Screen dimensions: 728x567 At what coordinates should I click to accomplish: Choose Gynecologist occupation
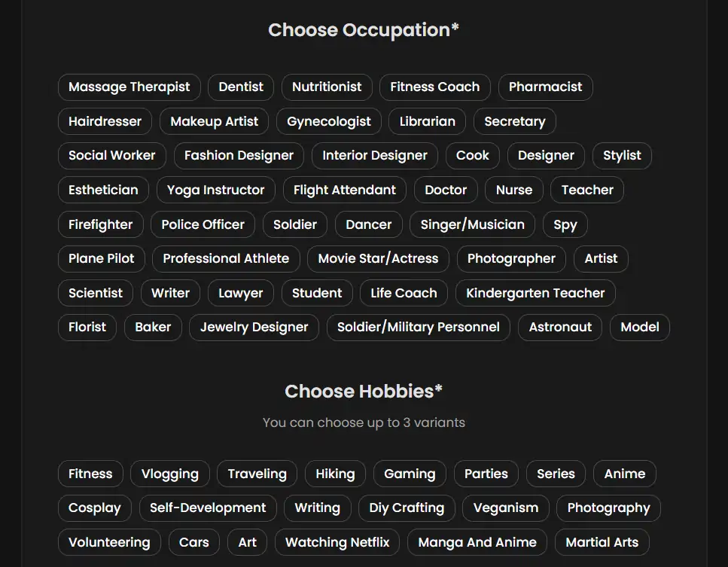pos(329,121)
